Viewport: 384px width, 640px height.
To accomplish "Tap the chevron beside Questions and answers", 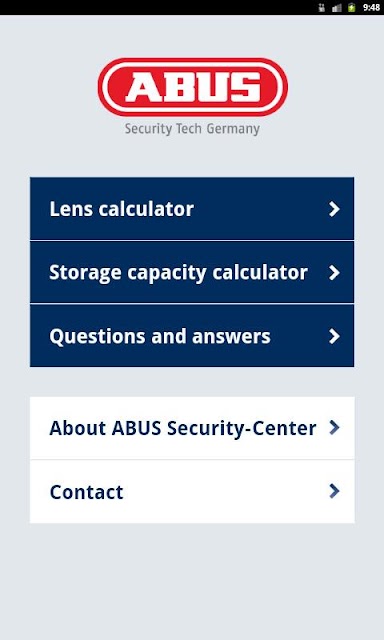I will coord(334,336).
